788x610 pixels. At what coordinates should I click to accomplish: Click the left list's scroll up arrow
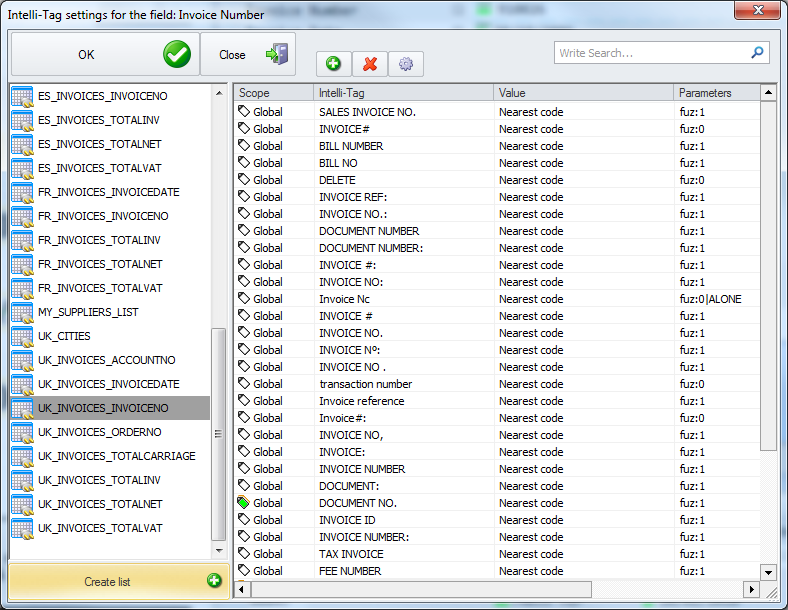[x=219, y=93]
